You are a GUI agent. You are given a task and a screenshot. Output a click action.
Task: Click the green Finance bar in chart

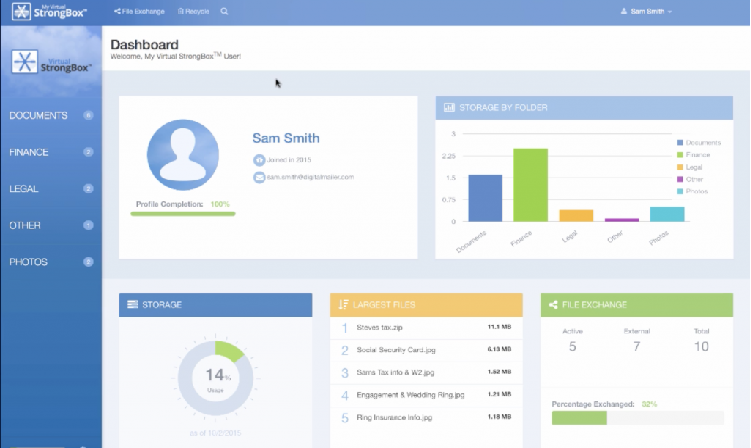531,185
